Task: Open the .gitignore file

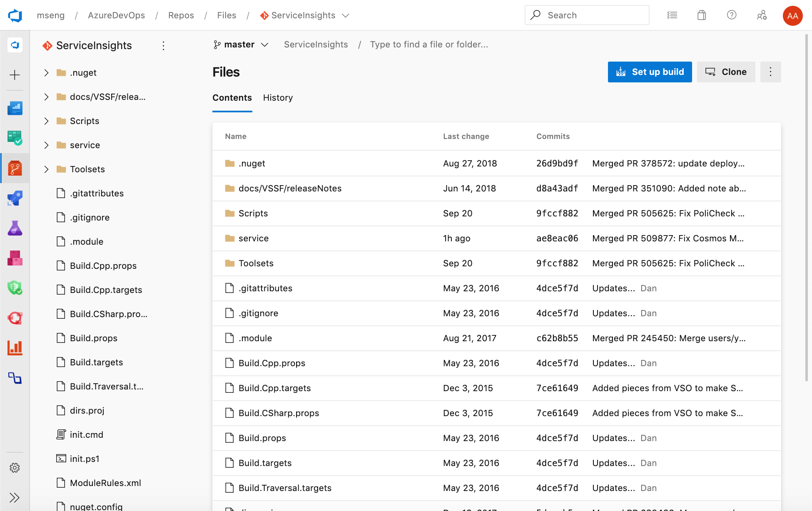Action: 259,313
